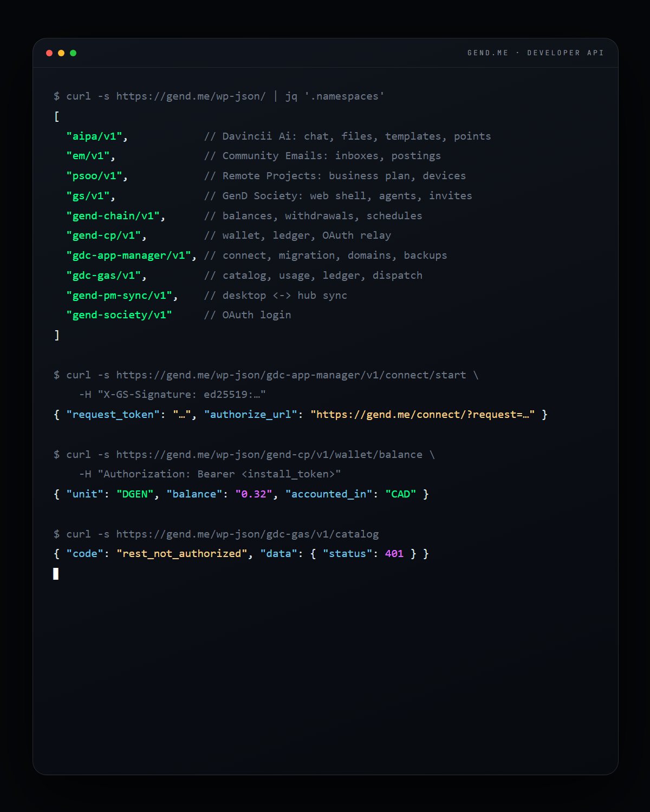Screen dimensions: 650x812
Task: Click the "accounted_in" key
Action: (x=329, y=494)
